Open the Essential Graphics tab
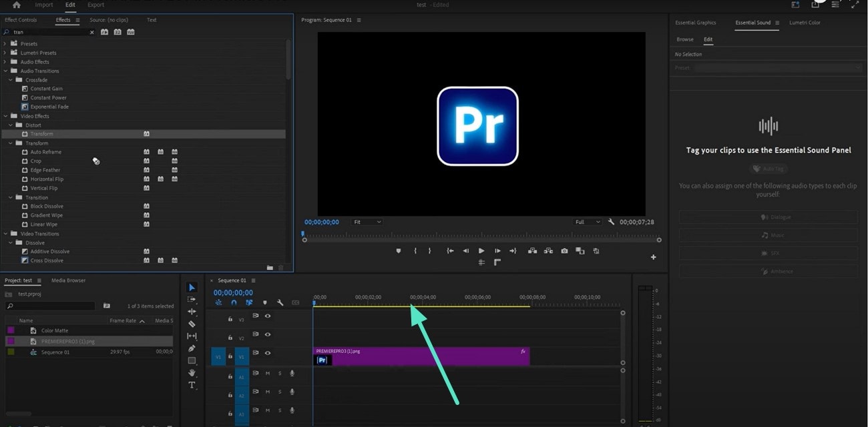The height and width of the screenshot is (427, 868). point(695,23)
